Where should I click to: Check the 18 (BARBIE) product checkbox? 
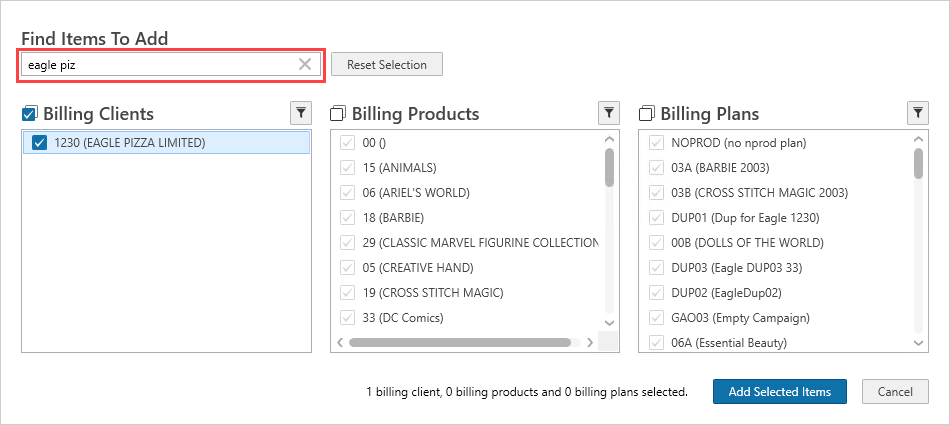(348, 218)
